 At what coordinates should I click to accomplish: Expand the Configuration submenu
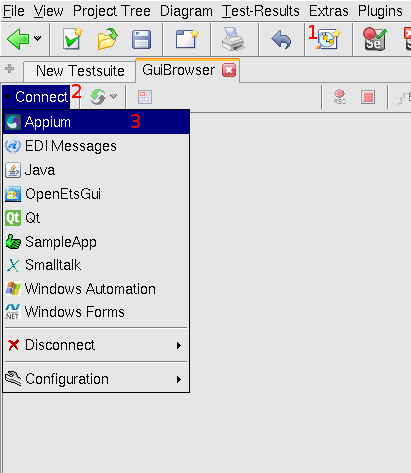96,379
